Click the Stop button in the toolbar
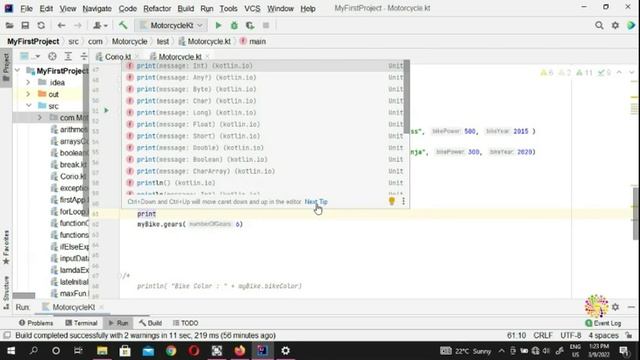 266,25
